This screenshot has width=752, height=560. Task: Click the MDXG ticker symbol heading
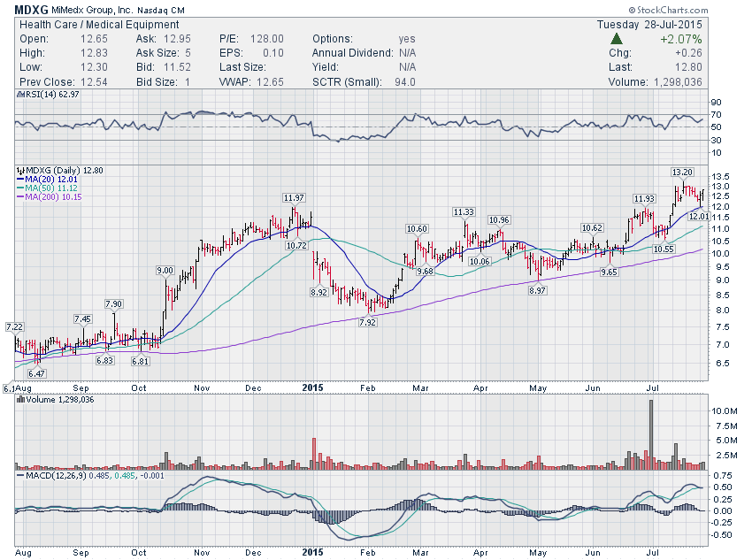31,10
